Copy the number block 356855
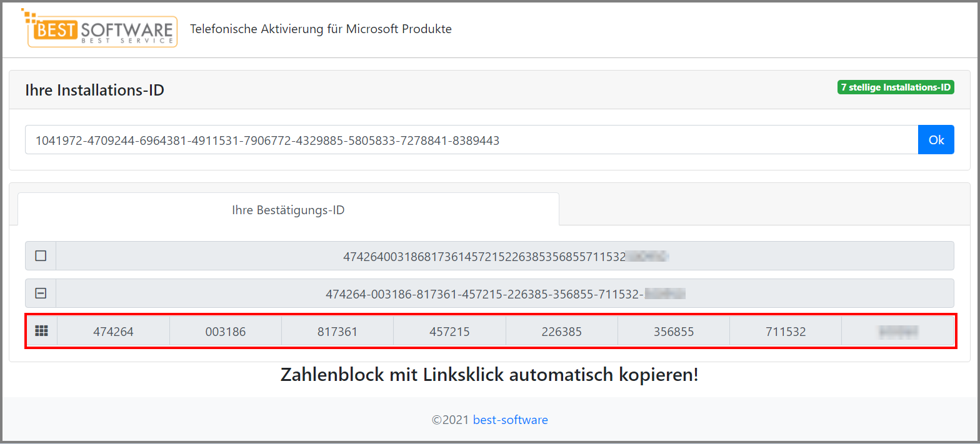The width and height of the screenshot is (980, 444). tap(674, 331)
